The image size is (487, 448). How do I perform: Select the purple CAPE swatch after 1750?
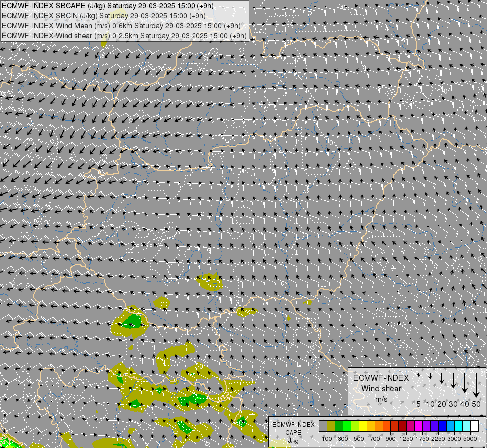(427, 426)
